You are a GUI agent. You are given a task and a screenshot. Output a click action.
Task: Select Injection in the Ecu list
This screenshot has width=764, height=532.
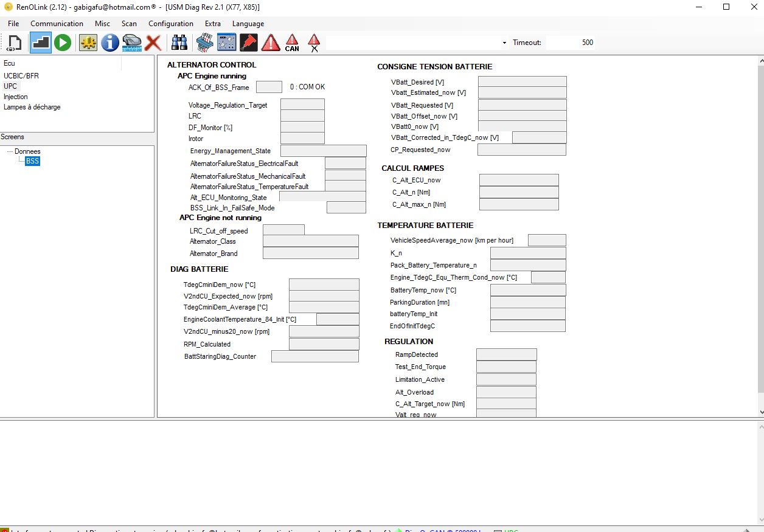point(16,97)
